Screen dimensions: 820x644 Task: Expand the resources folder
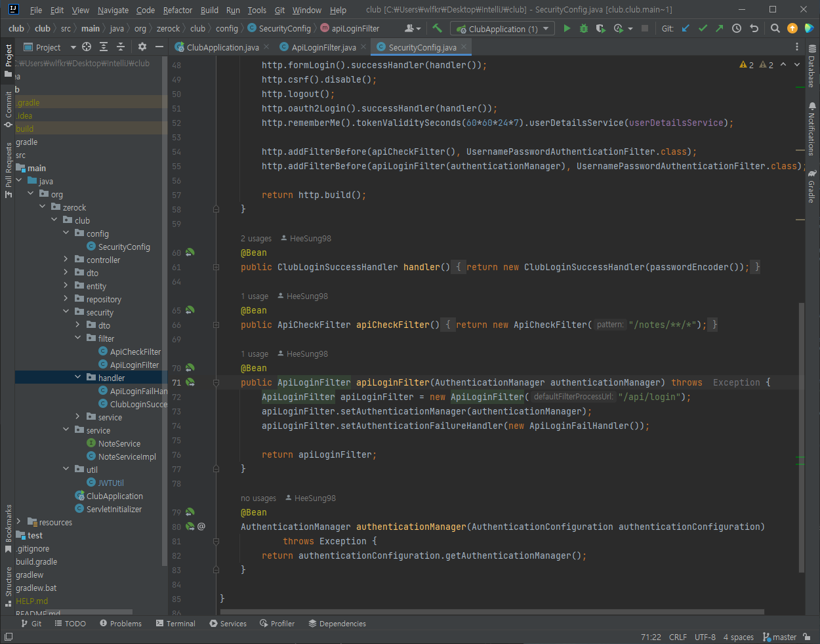pyautogui.click(x=19, y=522)
